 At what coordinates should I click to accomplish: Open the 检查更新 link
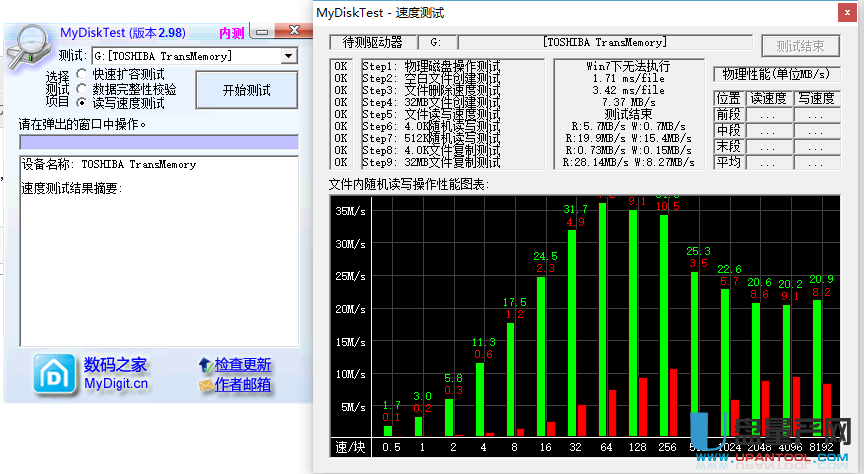[243, 365]
